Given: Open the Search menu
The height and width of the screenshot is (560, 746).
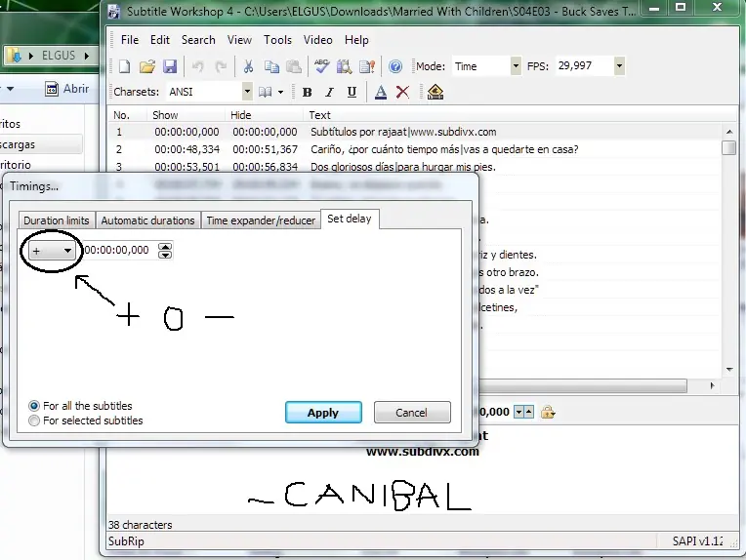Looking at the screenshot, I should (198, 40).
